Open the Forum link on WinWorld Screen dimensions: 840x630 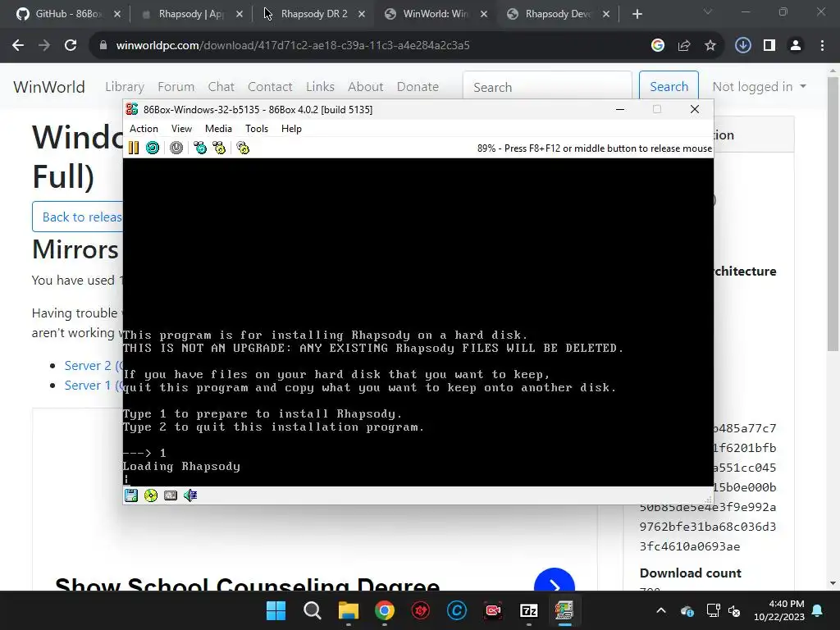click(x=176, y=87)
